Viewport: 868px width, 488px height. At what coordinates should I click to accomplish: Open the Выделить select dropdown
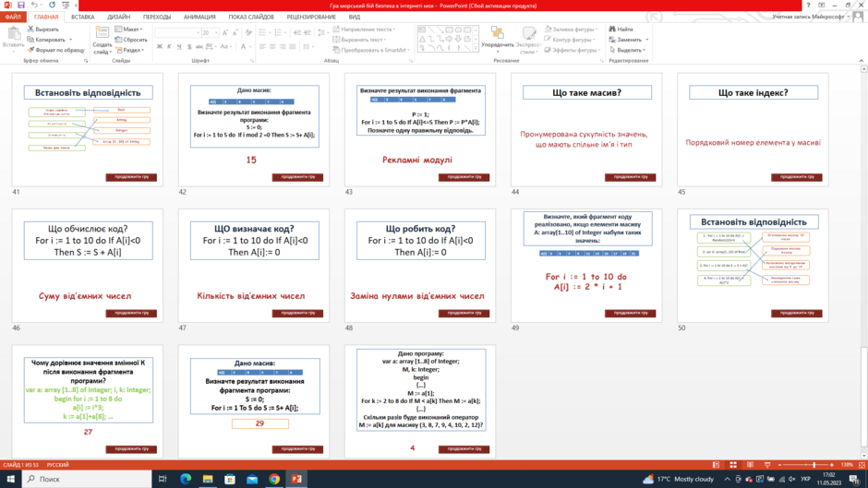tap(628, 50)
